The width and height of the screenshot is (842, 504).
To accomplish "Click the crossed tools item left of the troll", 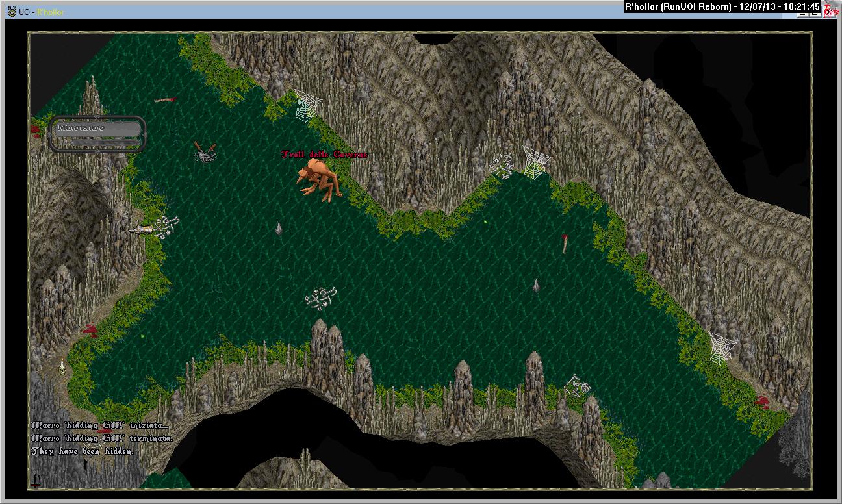I will [x=205, y=151].
